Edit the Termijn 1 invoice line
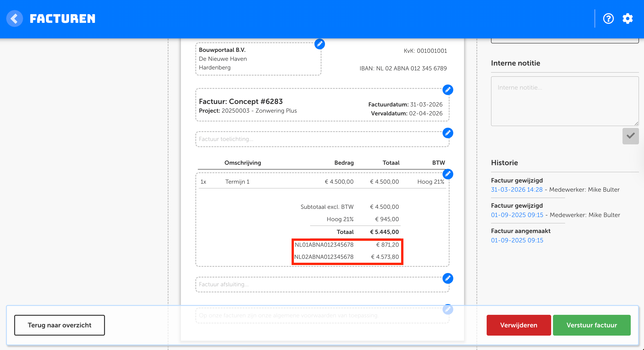The image size is (644, 350). pyautogui.click(x=448, y=174)
